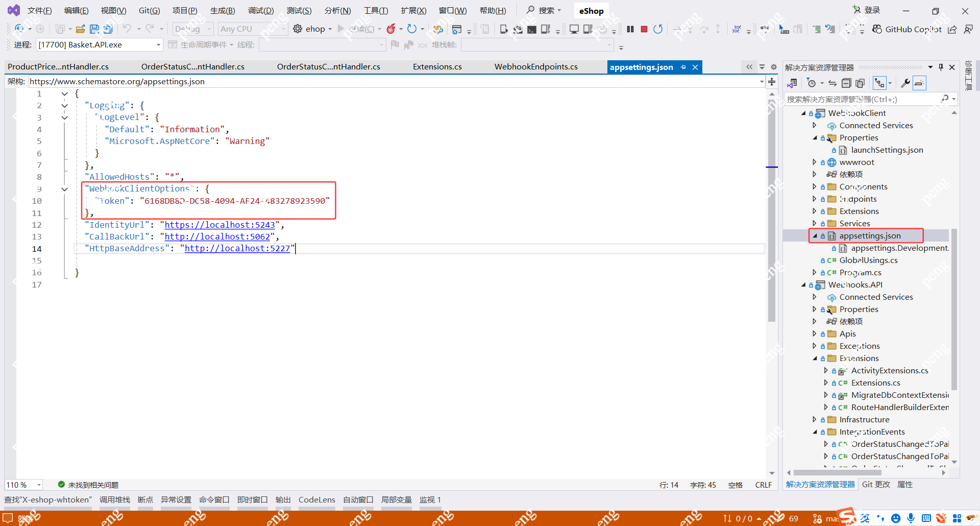Open the 调试(D) menu
The width and height of the screenshot is (980, 526).
click(x=261, y=11)
